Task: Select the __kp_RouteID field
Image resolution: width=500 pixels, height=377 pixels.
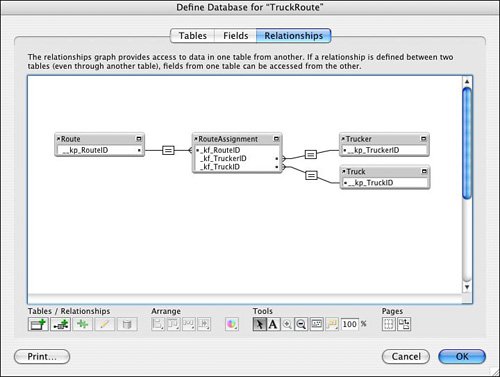Action: pyautogui.click(x=100, y=150)
